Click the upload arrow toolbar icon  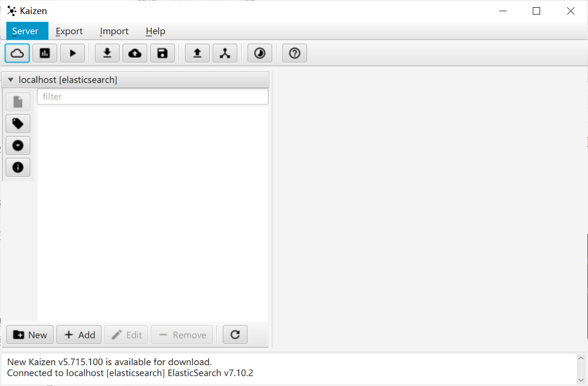tap(197, 53)
